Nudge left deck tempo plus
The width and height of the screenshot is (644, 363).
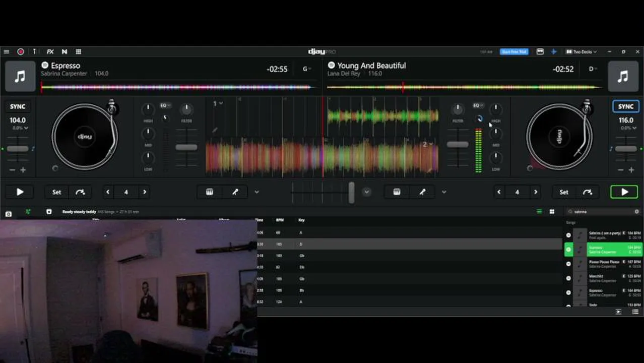pos(23,170)
